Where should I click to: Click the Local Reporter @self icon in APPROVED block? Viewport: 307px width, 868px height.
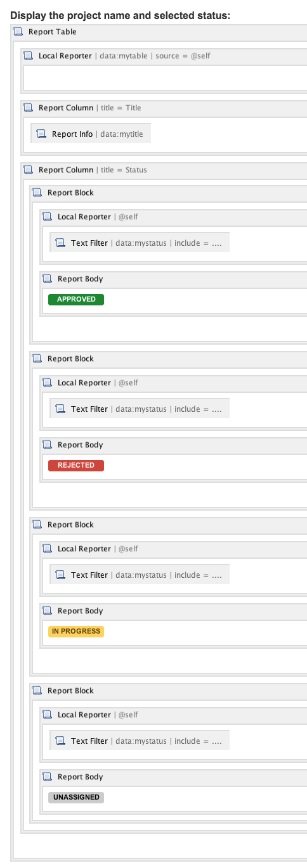(48, 217)
